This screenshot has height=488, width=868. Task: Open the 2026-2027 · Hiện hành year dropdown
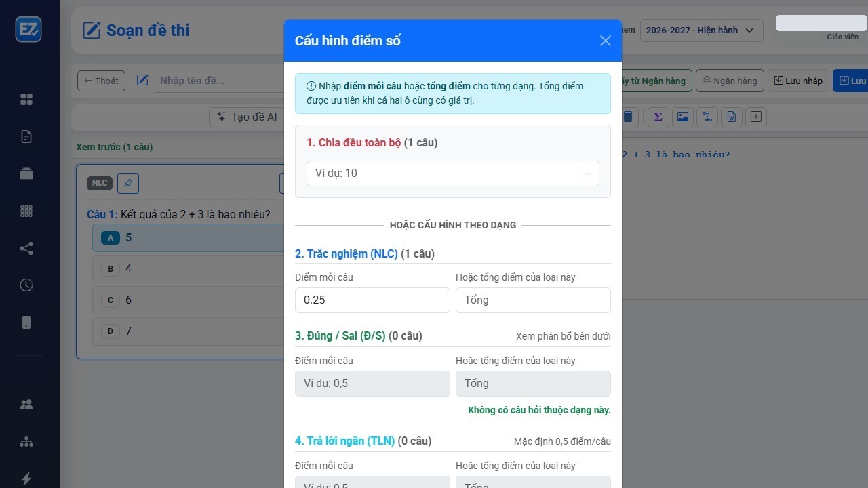click(701, 30)
